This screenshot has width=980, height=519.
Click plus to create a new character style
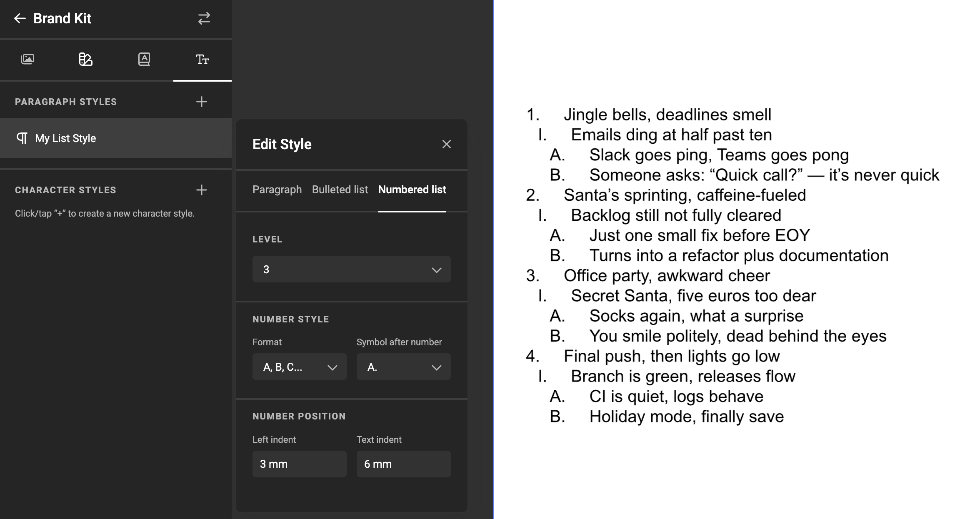click(x=201, y=190)
